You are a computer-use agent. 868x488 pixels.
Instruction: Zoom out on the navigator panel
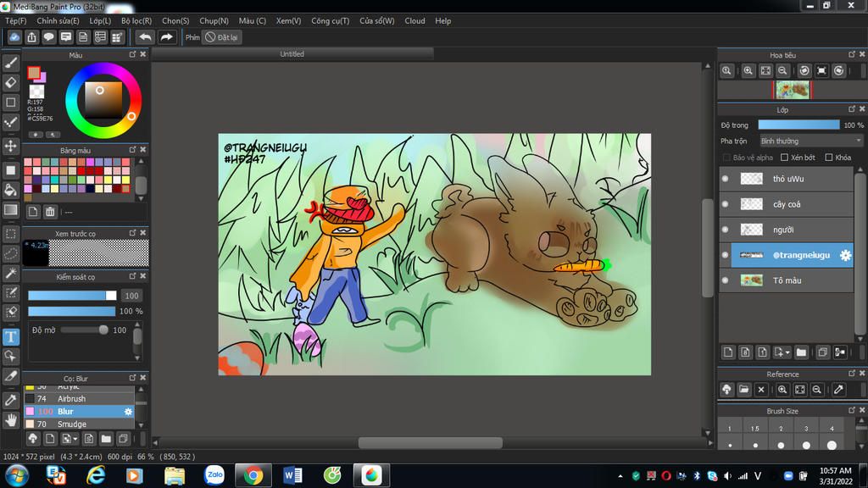(x=782, y=71)
